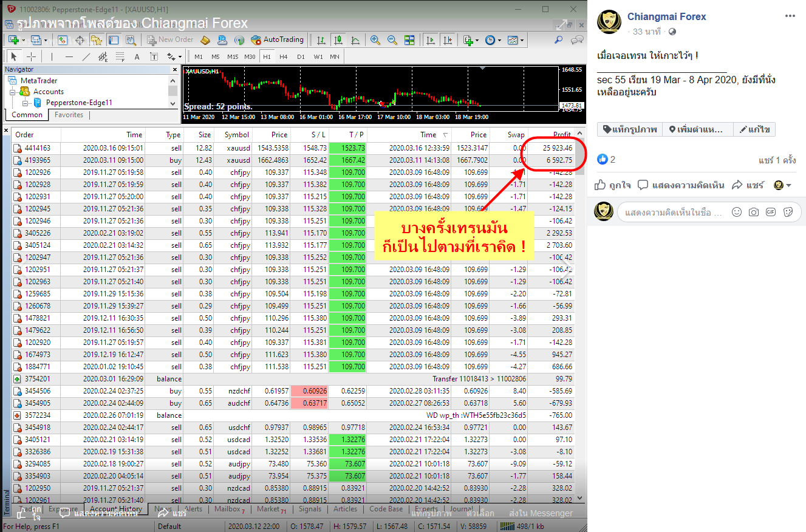Click the comment (แสดงความคิดเห็น) button under the post
This screenshot has height=532, width=806.
(x=681, y=185)
